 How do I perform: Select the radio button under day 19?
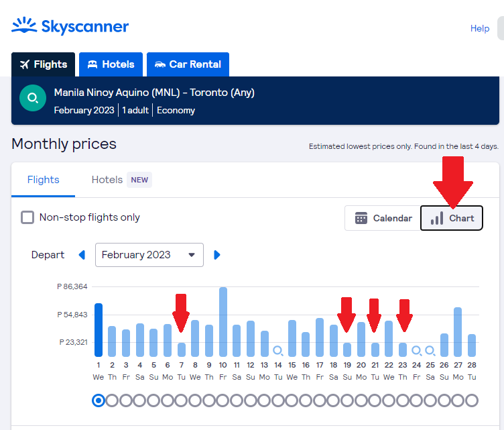347,400
